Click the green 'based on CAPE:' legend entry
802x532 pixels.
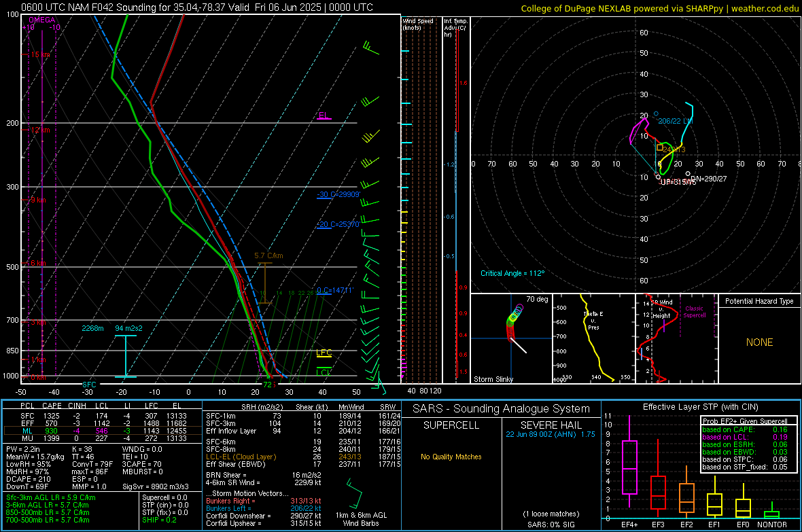pyautogui.click(x=729, y=429)
